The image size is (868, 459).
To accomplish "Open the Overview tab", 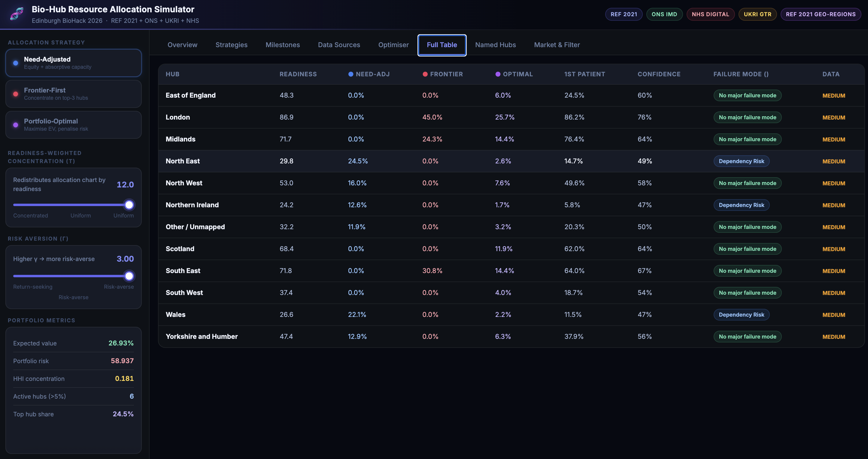I will pos(182,45).
